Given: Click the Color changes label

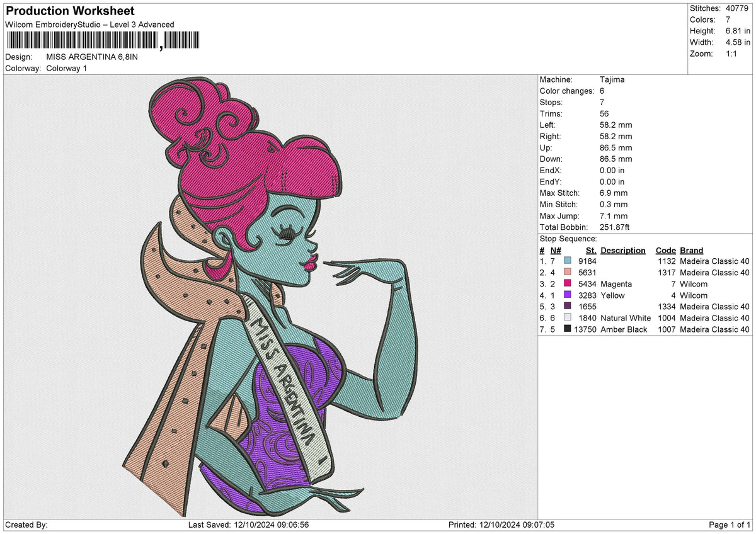Looking at the screenshot, I should [568, 91].
